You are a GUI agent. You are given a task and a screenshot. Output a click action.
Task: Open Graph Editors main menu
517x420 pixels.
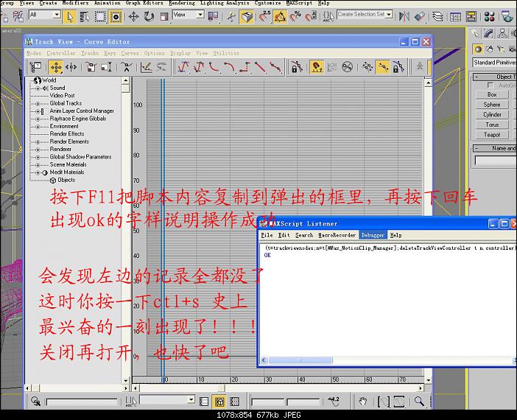coord(144,3)
